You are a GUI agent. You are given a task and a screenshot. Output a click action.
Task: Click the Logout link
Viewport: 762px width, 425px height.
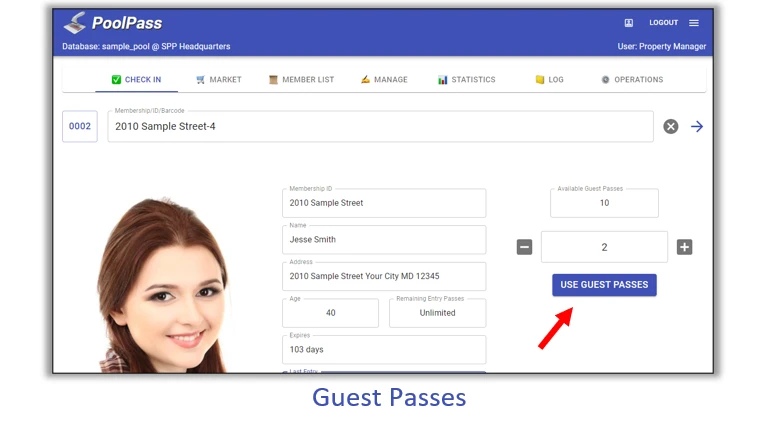coord(663,23)
